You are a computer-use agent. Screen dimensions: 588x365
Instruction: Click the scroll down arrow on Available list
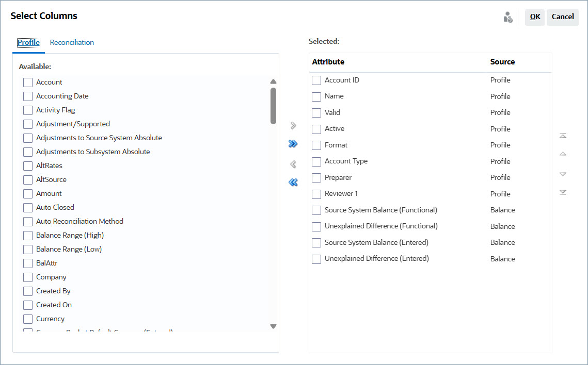coord(273,326)
